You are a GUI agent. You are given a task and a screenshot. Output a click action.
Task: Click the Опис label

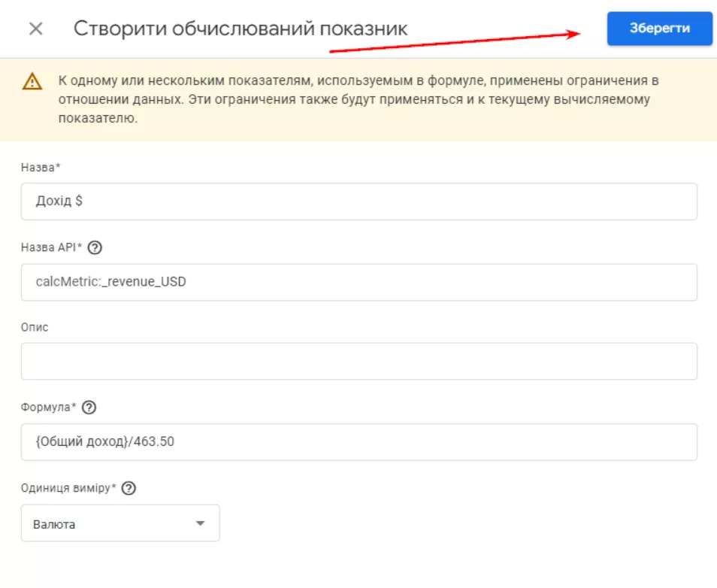35,327
